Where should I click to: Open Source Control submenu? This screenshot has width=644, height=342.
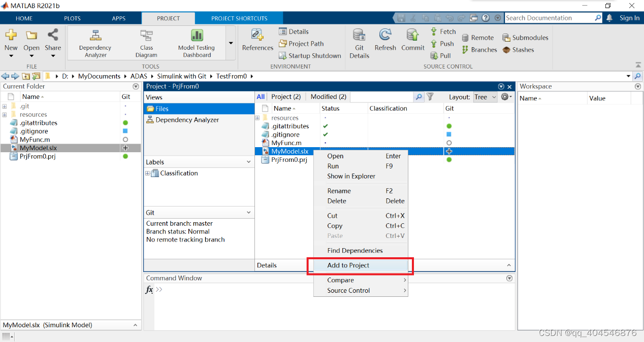[x=361, y=291]
